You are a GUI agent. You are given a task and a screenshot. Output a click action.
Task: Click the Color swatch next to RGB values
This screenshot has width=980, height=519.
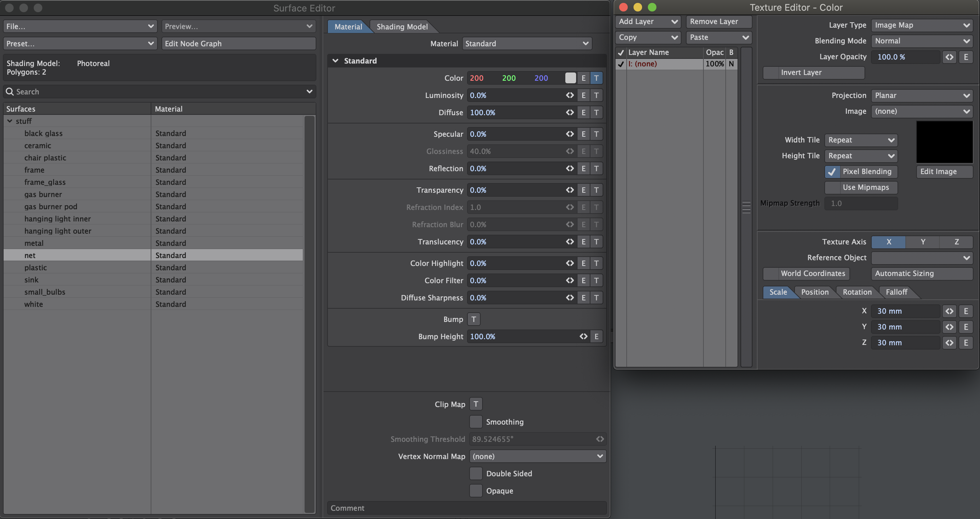570,78
